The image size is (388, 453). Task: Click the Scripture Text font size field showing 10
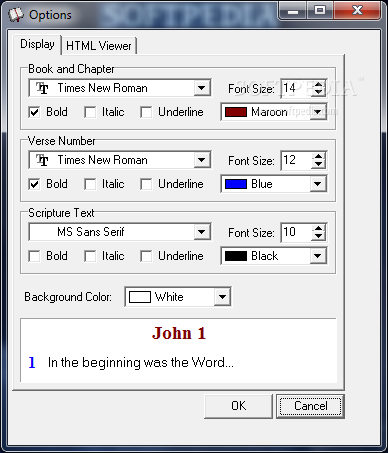coord(297,232)
